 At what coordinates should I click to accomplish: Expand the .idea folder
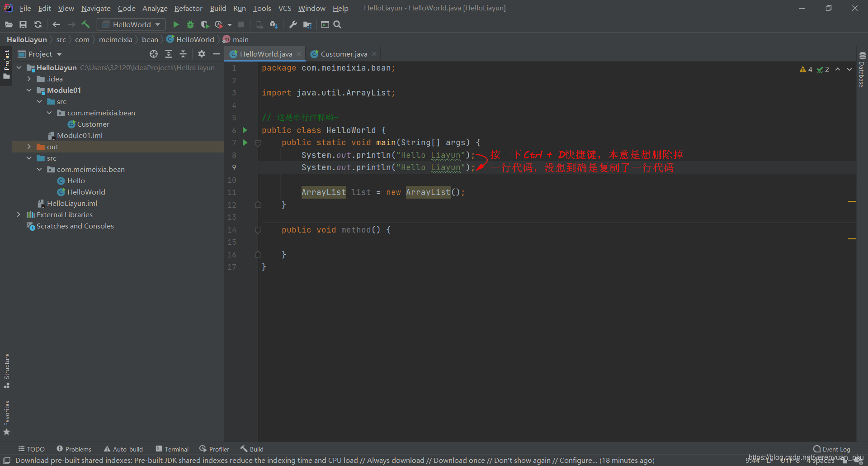tap(29, 79)
